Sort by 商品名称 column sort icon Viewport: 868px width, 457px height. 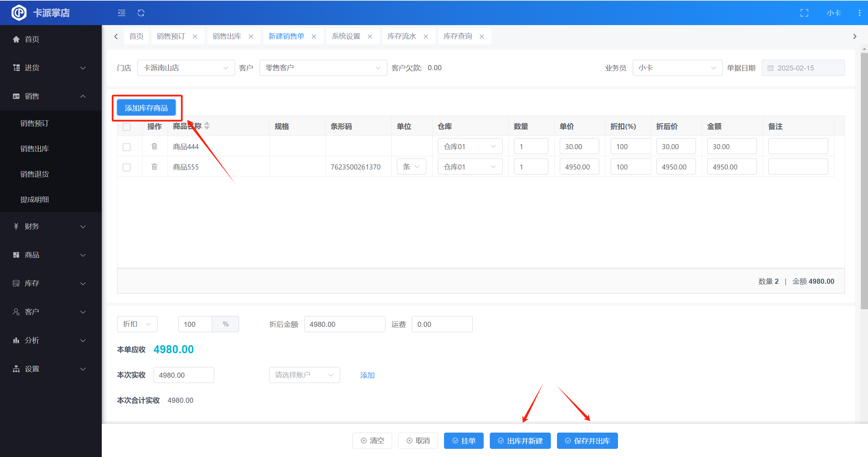pyautogui.click(x=207, y=126)
